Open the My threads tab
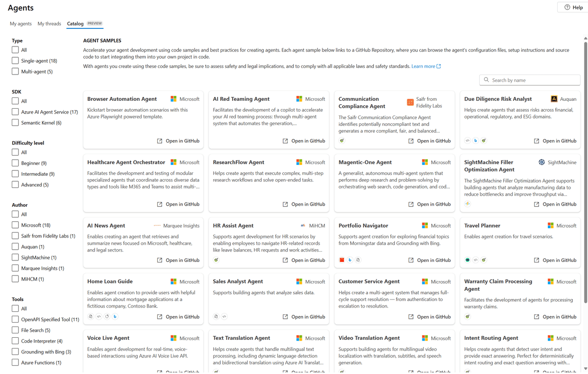Image resolution: width=588 pixels, height=374 pixels. click(x=49, y=23)
